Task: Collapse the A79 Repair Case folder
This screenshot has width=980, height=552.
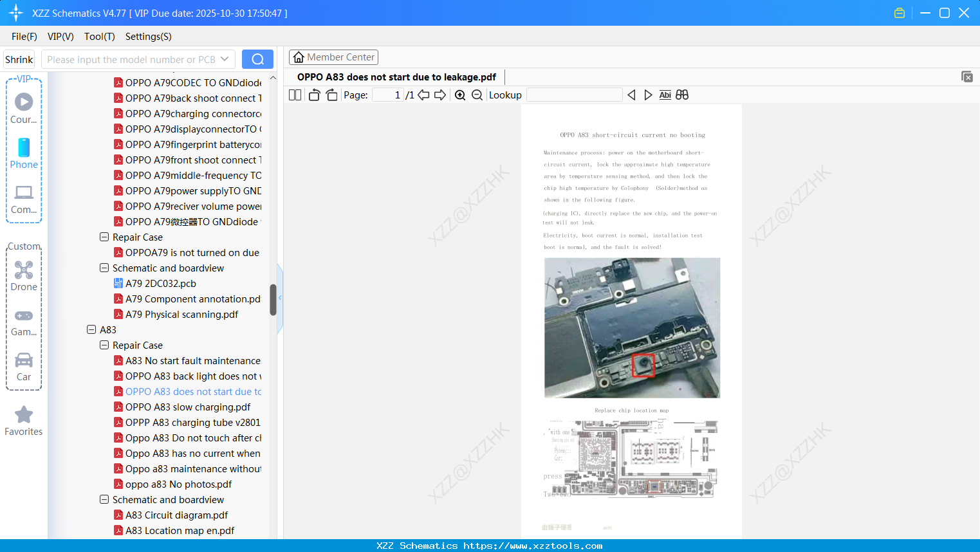Action: [104, 237]
